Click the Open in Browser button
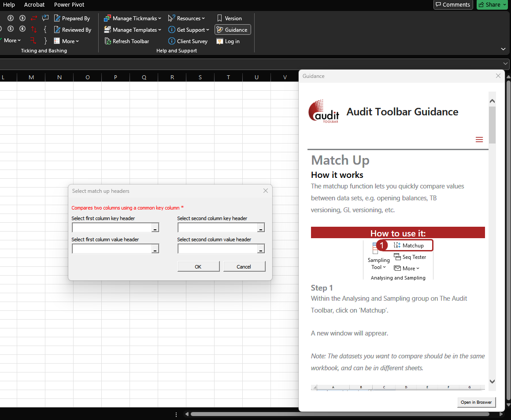 476,402
